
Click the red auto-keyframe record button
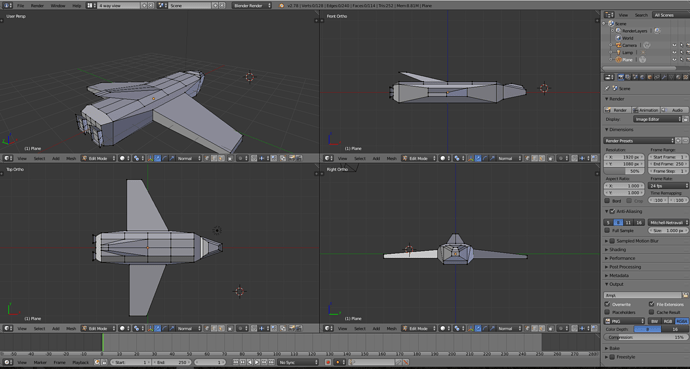[x=328, y=362]
